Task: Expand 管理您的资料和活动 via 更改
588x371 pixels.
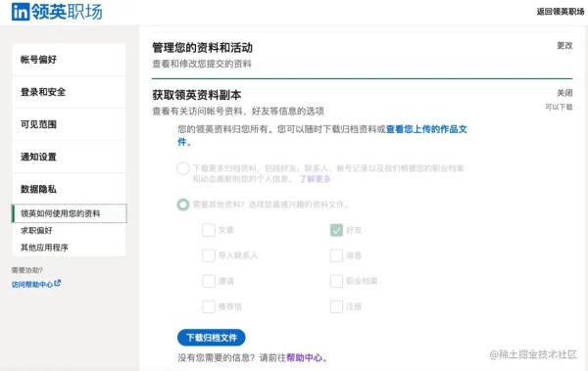Action: pos(564,46)
